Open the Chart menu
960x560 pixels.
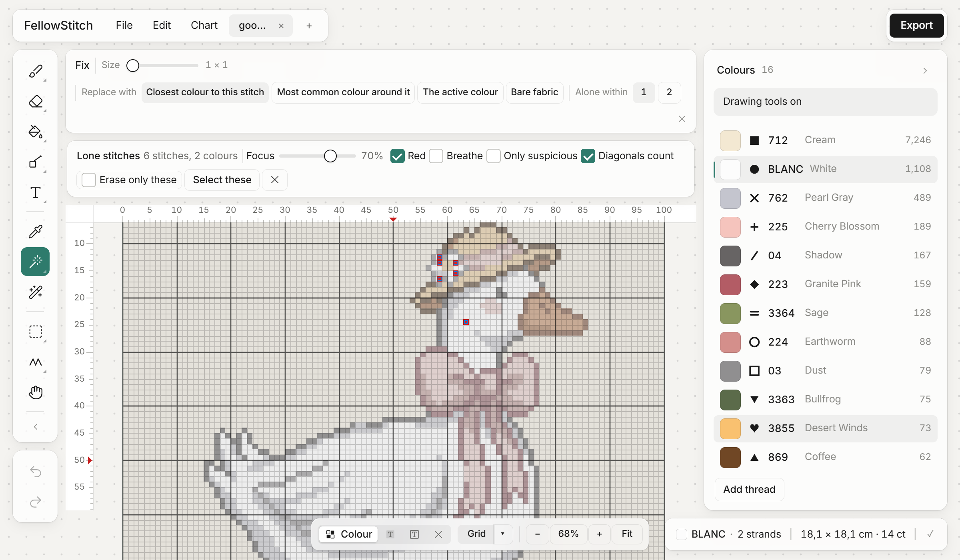tap(204, 26)
